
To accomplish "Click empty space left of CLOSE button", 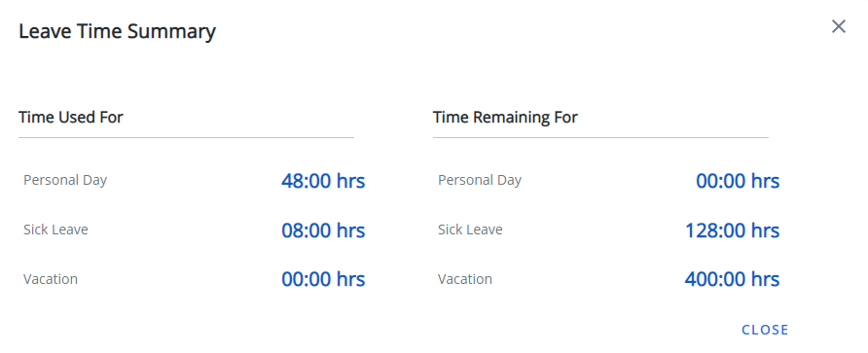I will pyautogui.click(x=498, y=330).
